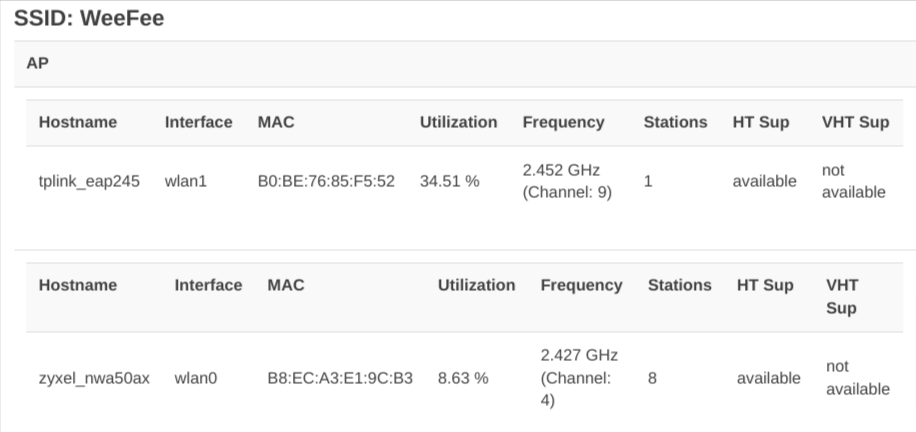This screenshot has width=916, height=432.
Task: Click the 34.51 % utilization value
Action: (449, 181)
